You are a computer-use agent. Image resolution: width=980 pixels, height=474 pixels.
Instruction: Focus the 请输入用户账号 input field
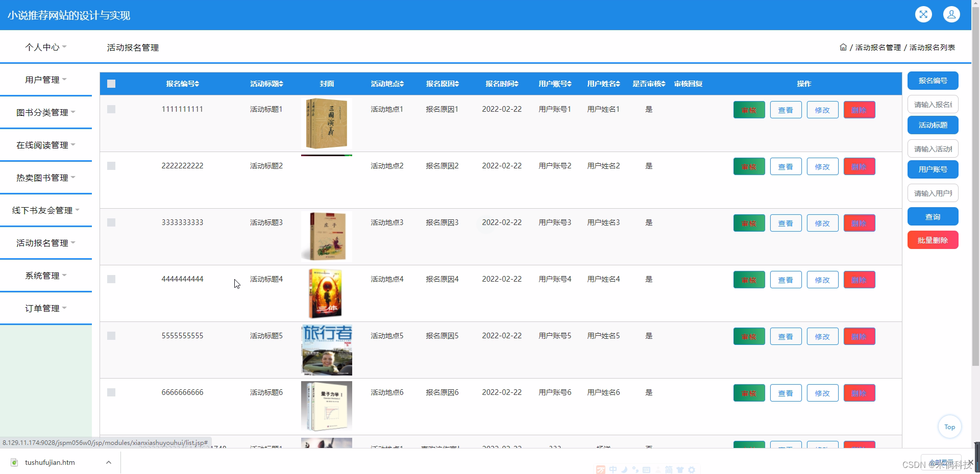pyautogui.click(x=933, y=193)
